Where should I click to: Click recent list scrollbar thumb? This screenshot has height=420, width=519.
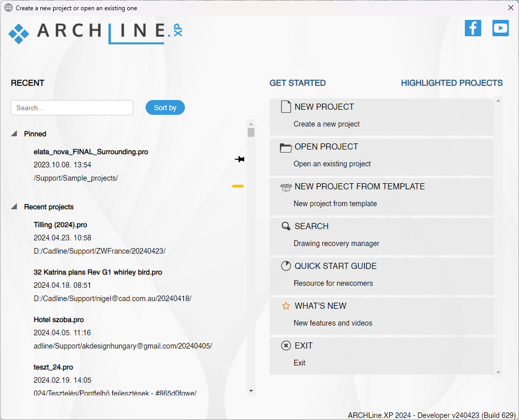251,132
